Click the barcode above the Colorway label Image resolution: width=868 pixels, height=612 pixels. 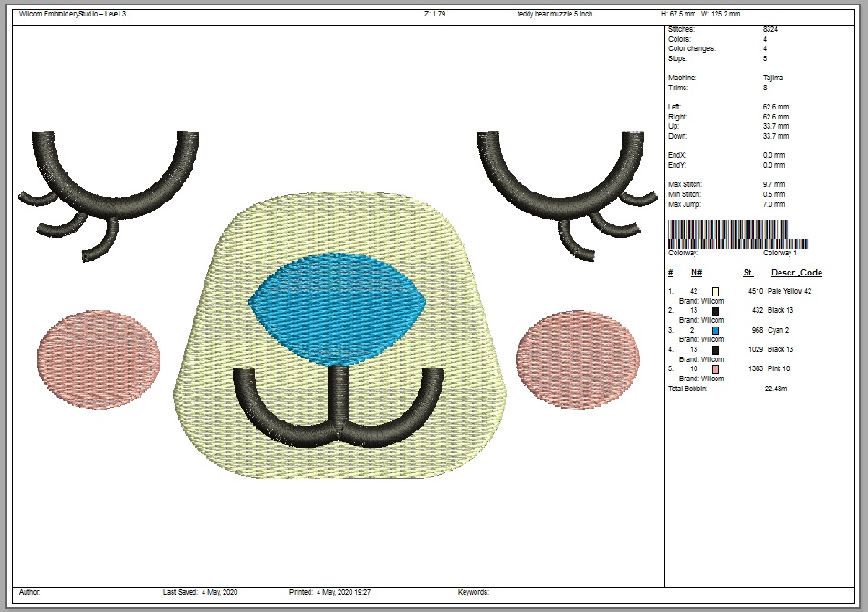tap(737, 233)
